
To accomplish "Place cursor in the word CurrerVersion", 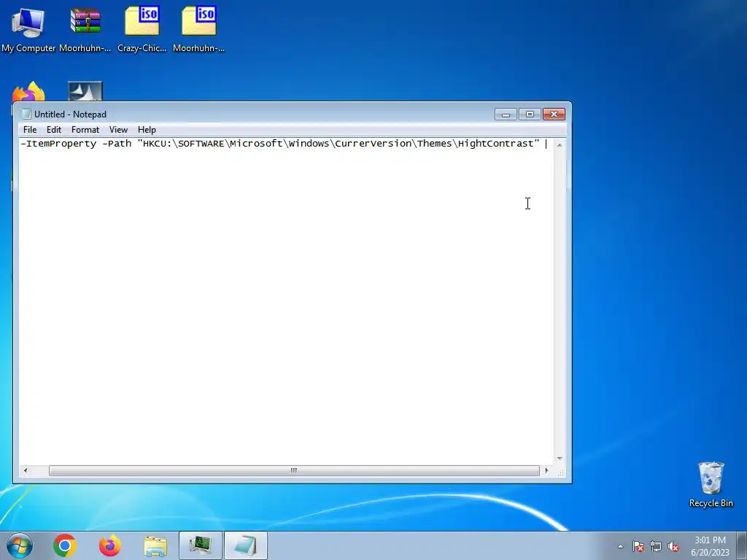I will tap(373, 144).
